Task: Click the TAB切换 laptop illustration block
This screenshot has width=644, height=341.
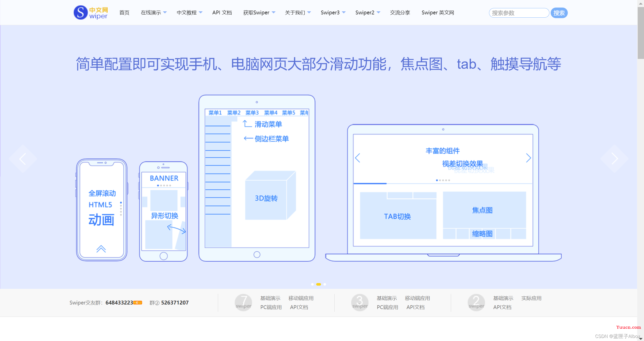Action: coord(398,216)
